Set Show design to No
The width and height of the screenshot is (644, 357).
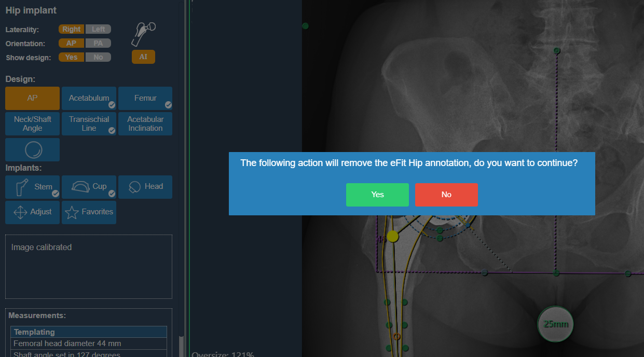(x=98, y=58)
